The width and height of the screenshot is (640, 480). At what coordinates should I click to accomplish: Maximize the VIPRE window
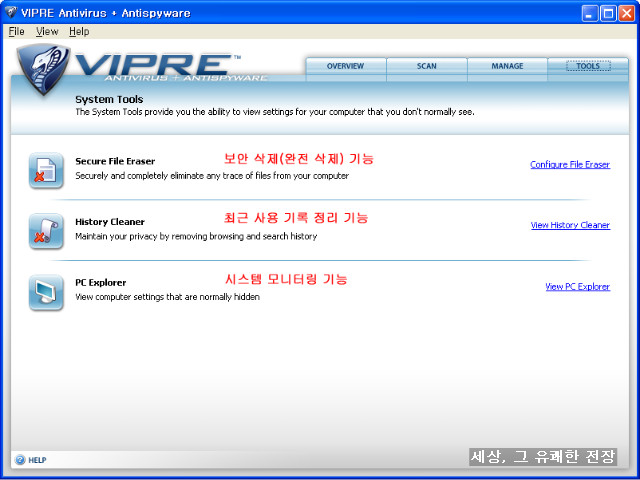click(608, 13)
